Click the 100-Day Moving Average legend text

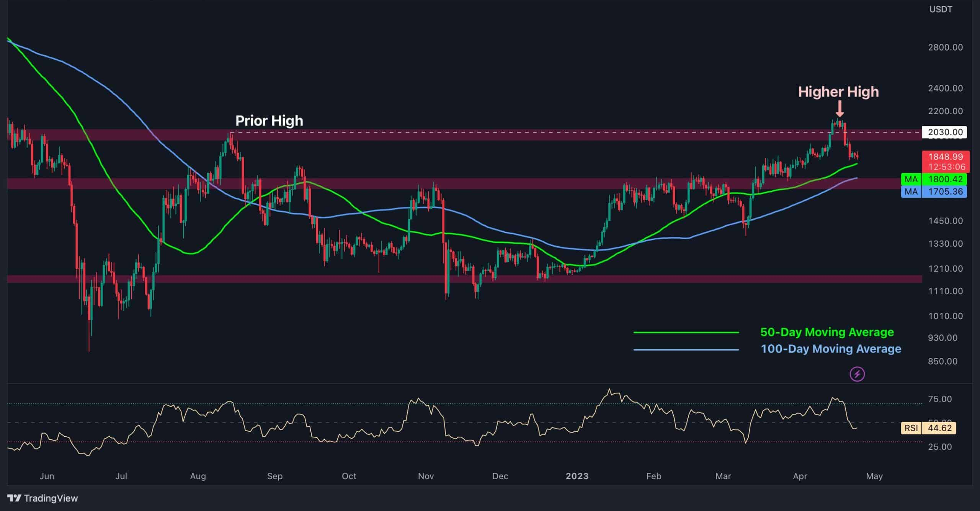831,349
